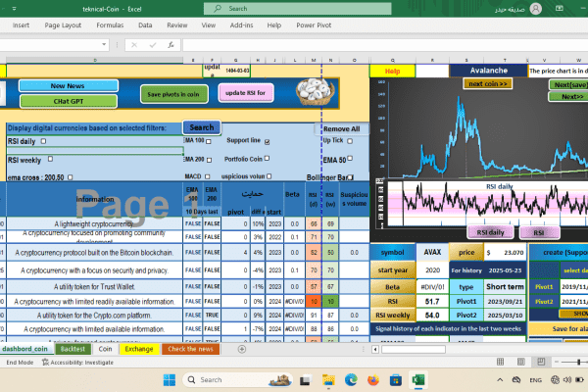
Task: Click the horizontal sheet scrollbar
Action: click(414, 349)
